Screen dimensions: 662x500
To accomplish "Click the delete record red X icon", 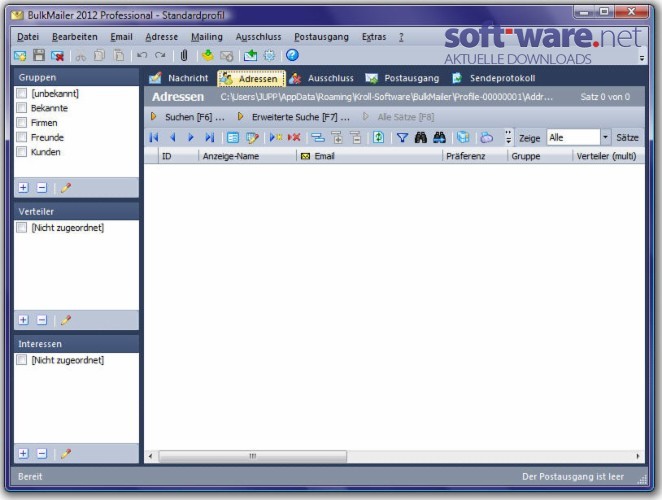I will (x=294, y=137).
